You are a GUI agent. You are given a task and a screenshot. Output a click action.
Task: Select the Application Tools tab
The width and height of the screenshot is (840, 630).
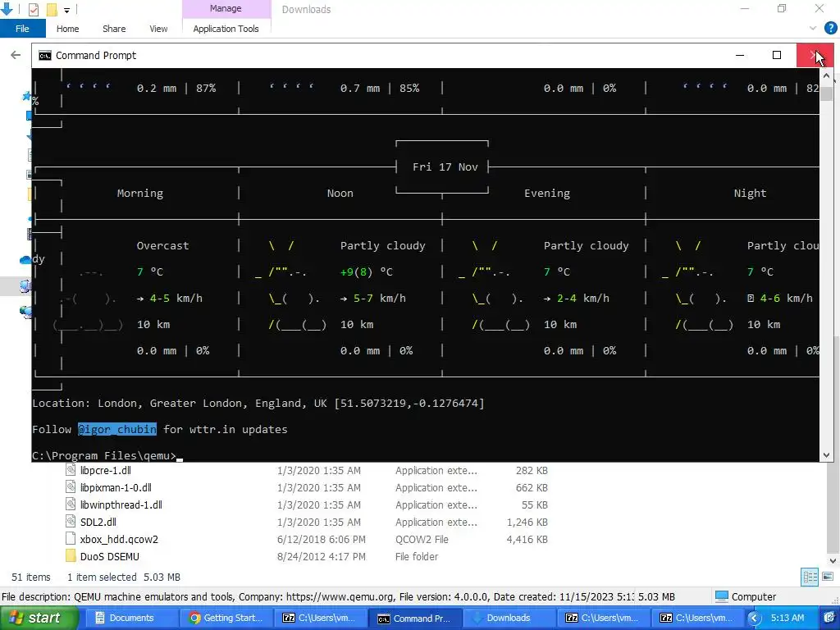(226, 29)
